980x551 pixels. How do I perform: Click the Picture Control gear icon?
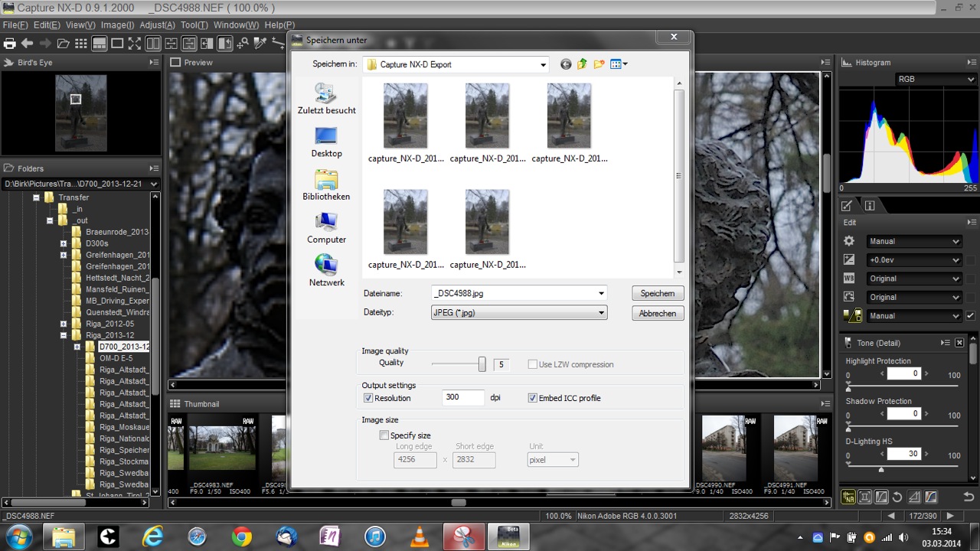848,241
